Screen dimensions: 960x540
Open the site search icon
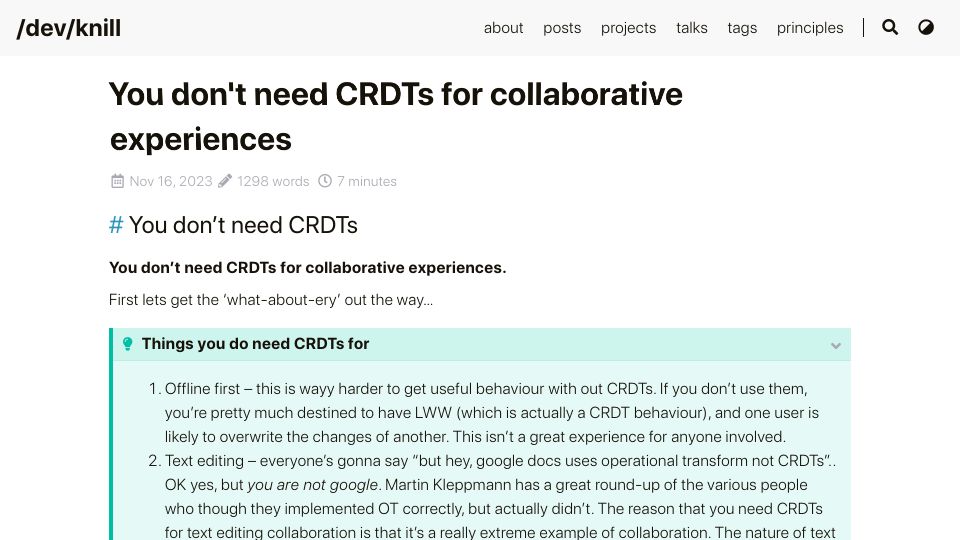pyautogui.click(x=890, y=28)
